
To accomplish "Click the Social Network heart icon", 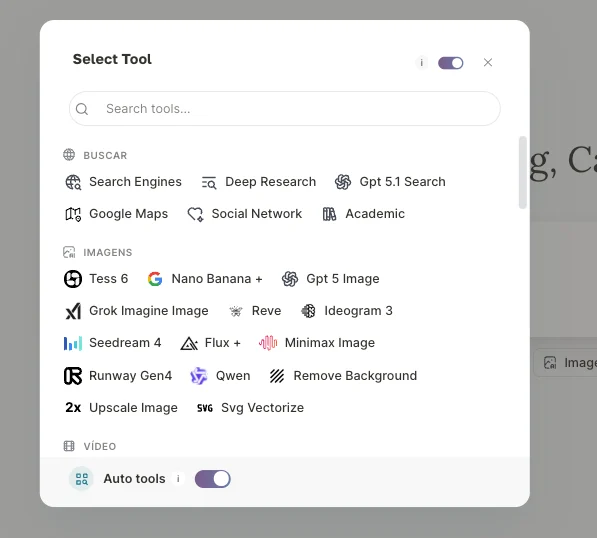I will pyautogui.click(x=195, y=214).
